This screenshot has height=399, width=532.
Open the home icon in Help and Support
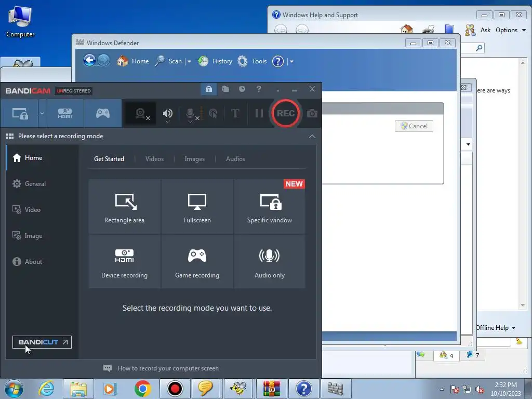click(x=406, y=30)
